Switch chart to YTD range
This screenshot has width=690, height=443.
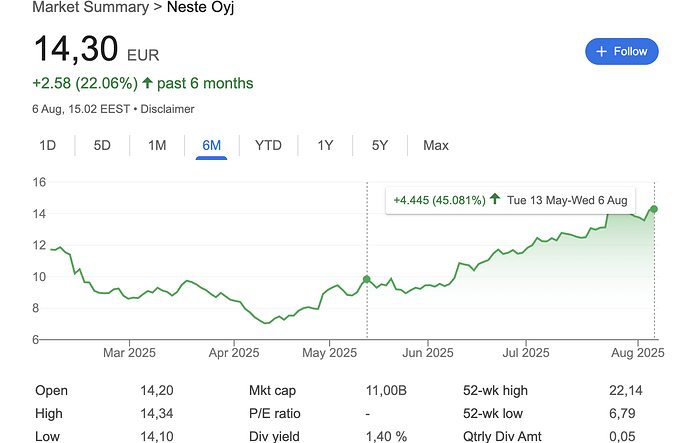pyautogui.click(x=268, y=145)
